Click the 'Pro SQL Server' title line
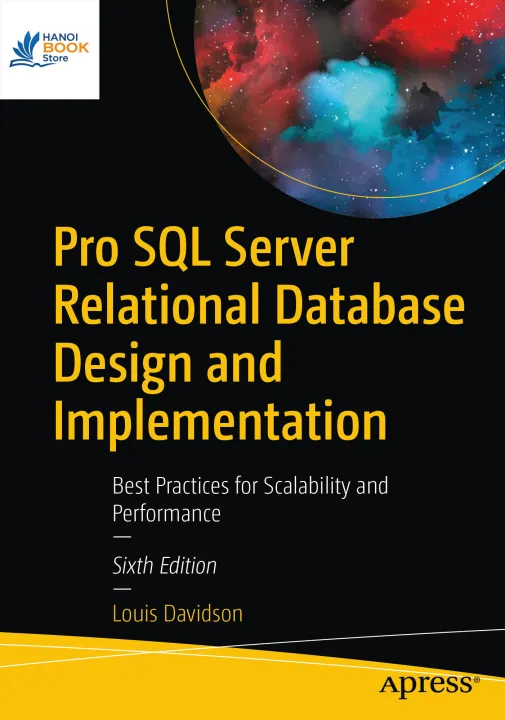Image resolution: width=505 pixels, height=720 pixels. (x=204, y=249)
